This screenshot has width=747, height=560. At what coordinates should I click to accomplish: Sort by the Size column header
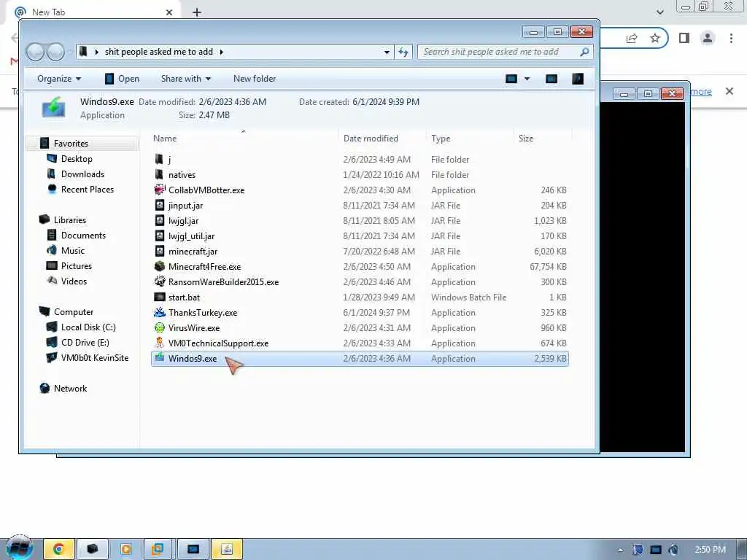tap(543, 139)
